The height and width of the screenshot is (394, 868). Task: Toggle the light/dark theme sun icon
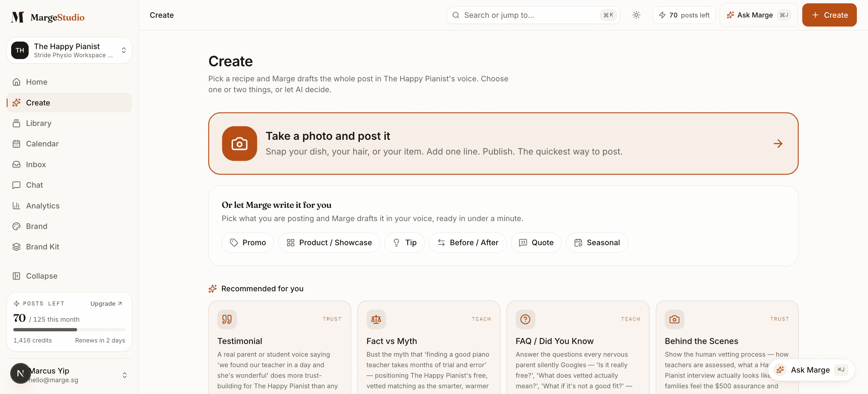coord(636,15)
